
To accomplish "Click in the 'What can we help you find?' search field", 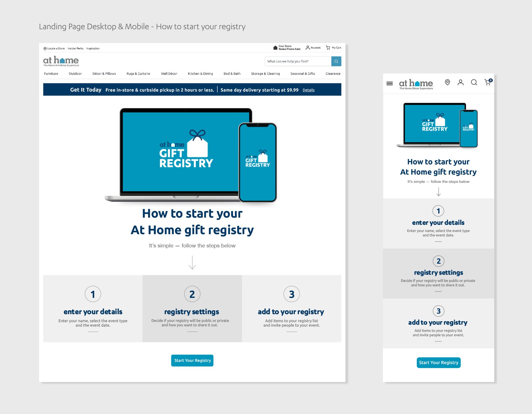I will [298, 61].
